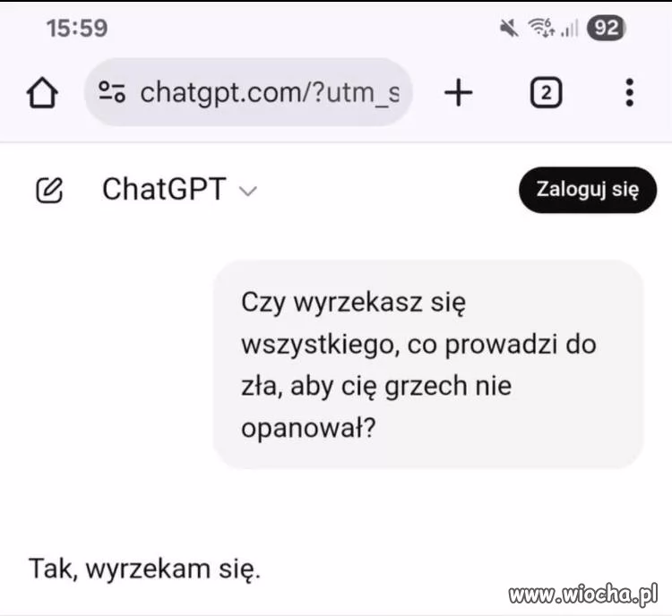Screen dimensions: 672x616
Task: Tap the Wi-Fi status icon
Action: (541, 29)
